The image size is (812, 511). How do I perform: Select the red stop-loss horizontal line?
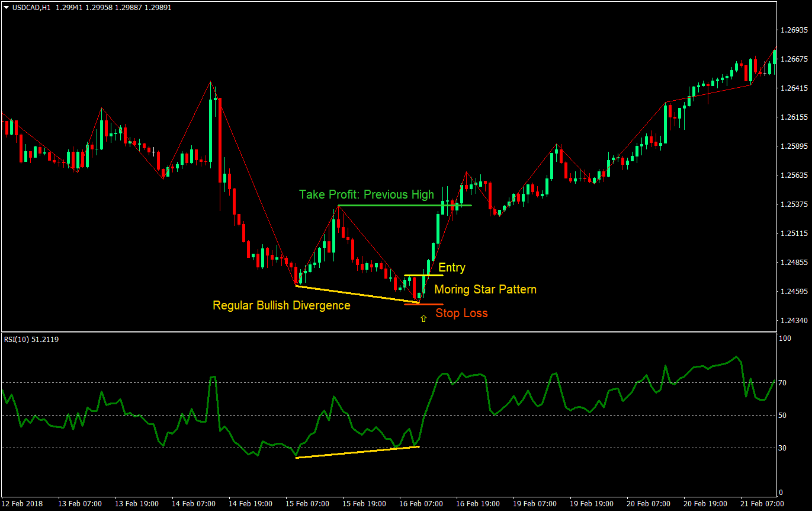(423, 304)
